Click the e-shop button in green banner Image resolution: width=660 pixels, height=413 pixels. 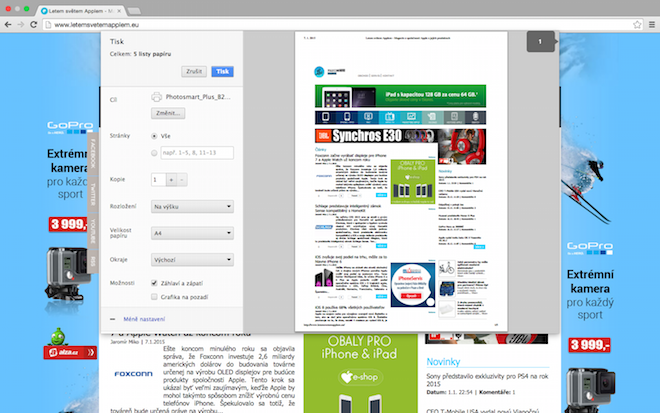pyautogui.click(x=360, y=377)
